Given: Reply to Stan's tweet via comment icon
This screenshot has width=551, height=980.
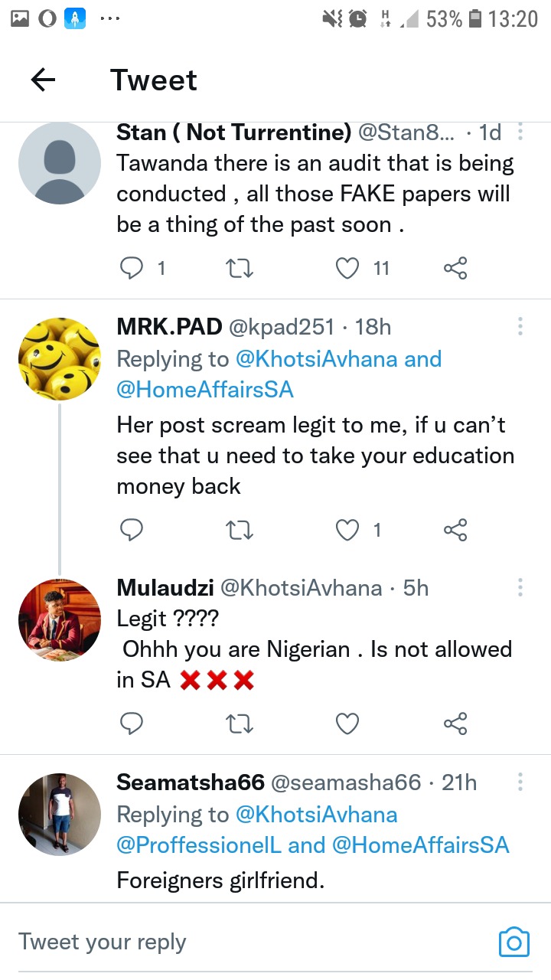Looking at the screenshot, I should [x=133, y=267].
